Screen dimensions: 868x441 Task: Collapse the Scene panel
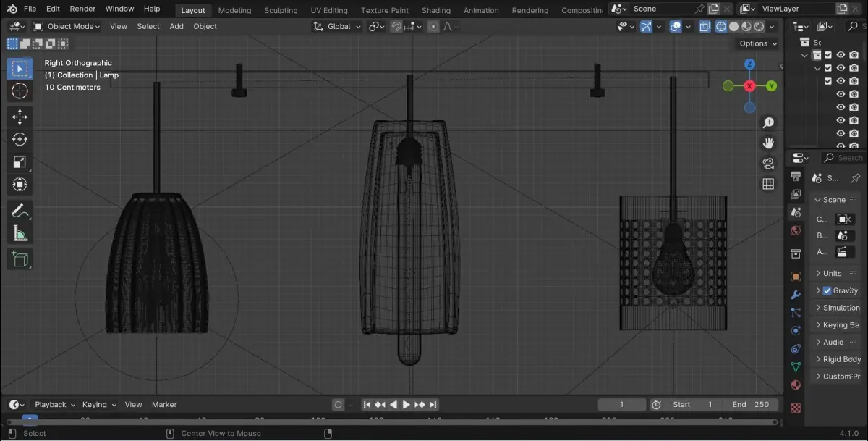pos(833,200)
